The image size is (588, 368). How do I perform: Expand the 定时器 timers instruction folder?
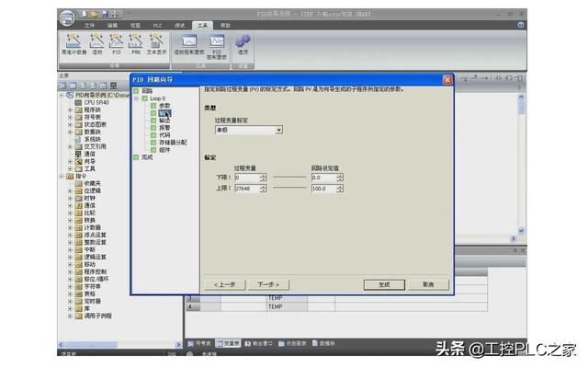click(x=70, y=301)
